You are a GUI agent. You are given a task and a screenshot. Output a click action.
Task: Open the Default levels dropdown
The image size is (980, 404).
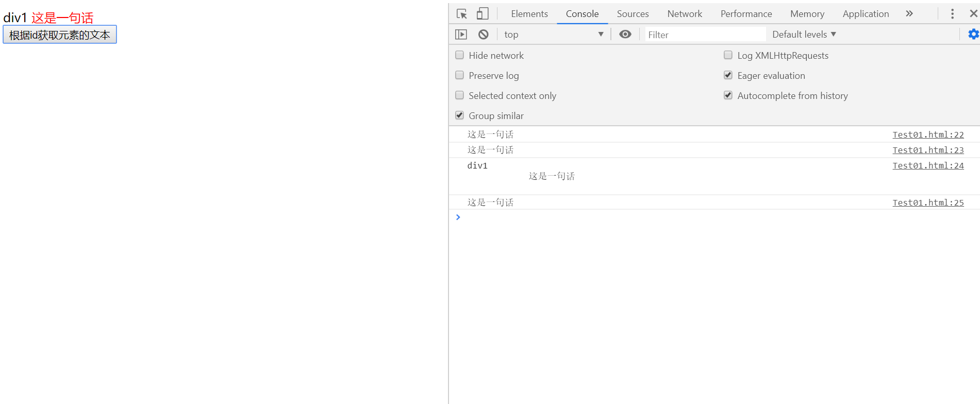click(x=804, y=35)
